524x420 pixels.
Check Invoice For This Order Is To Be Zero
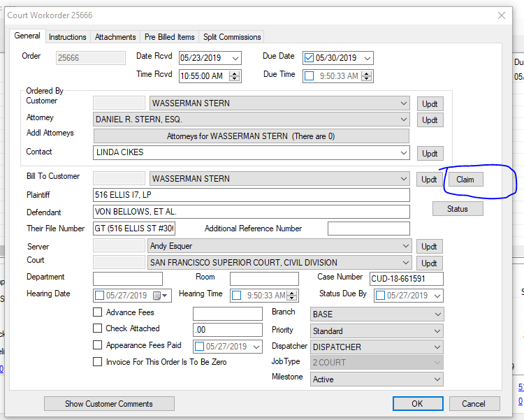(x=97, y=361)
